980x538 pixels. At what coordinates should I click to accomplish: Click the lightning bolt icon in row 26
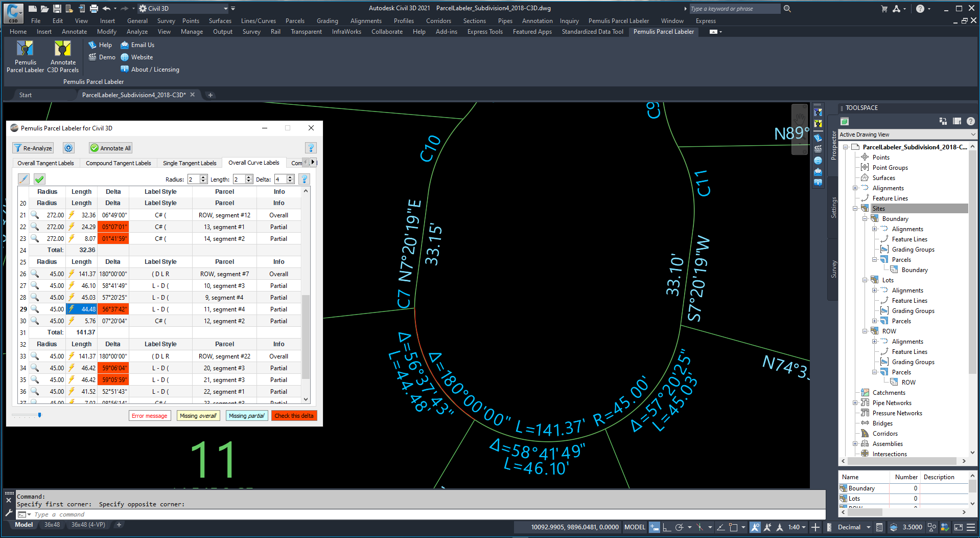pyautogui.click(x=72, y=274)
